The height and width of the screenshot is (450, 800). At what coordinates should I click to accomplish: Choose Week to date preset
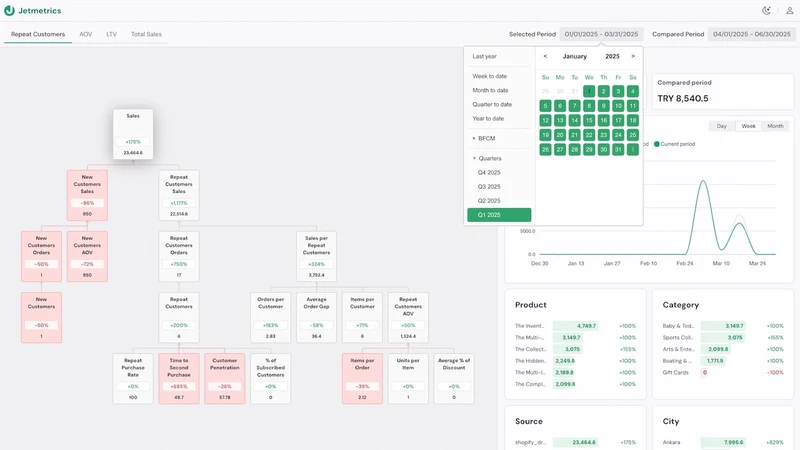[x=490, y=76]
